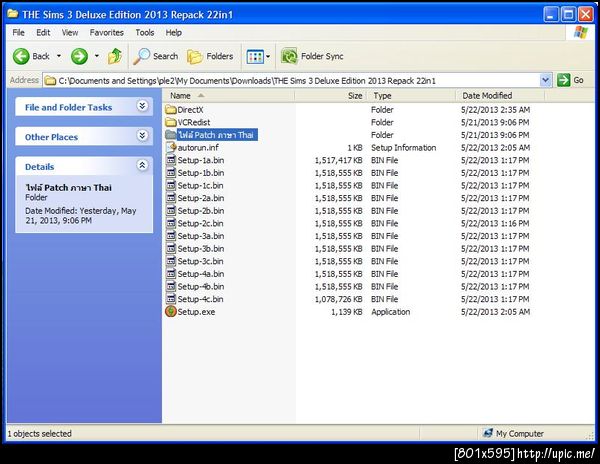Select the Setup.exe application icon
This screenshot has height=464, width=600.
coord(171,311)
